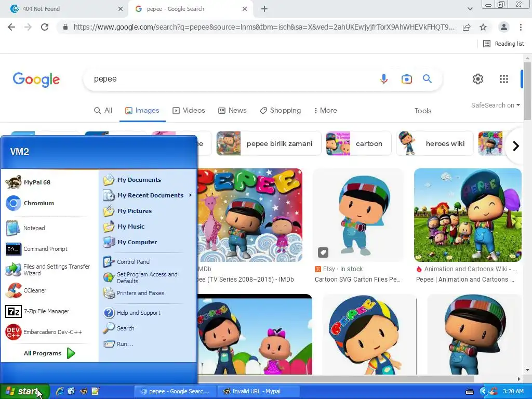
Task: Switch to Invalid URL - Mypal taskbar window
Action: [x=258, y=392]
